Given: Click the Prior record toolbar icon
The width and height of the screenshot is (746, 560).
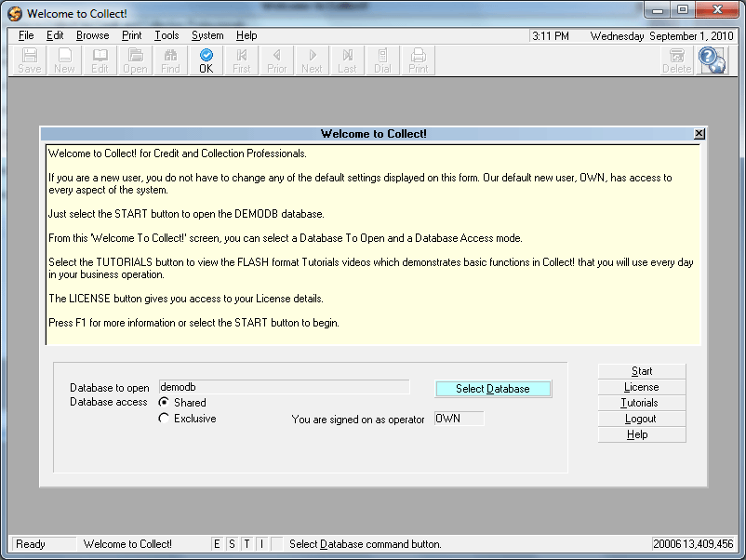Looking at the screenshot, I should 277,60.
